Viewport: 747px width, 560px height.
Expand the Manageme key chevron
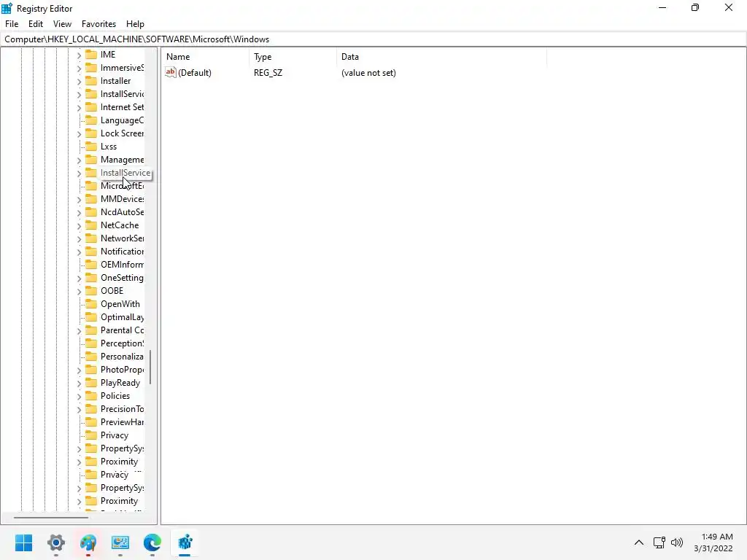tap(79, 160)
